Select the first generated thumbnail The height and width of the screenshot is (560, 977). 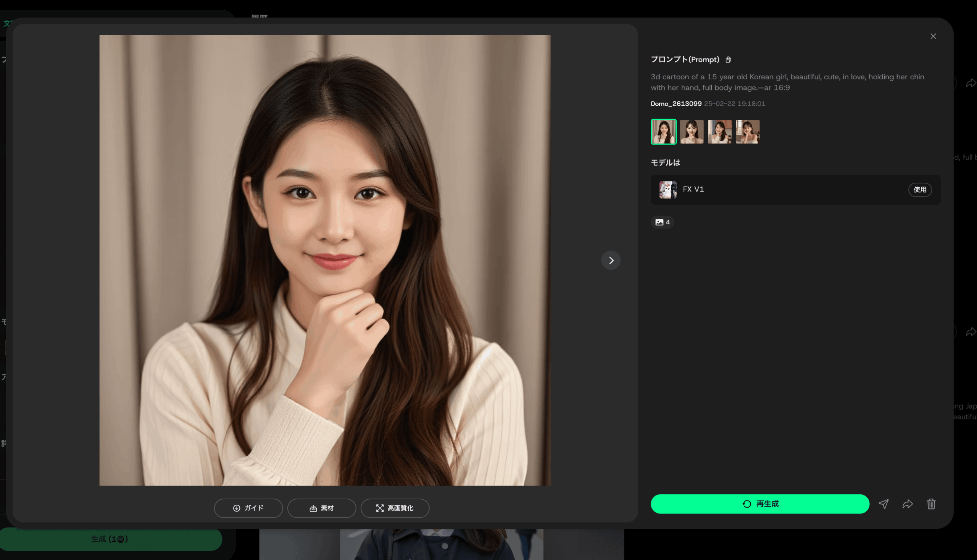click(663, 132)
